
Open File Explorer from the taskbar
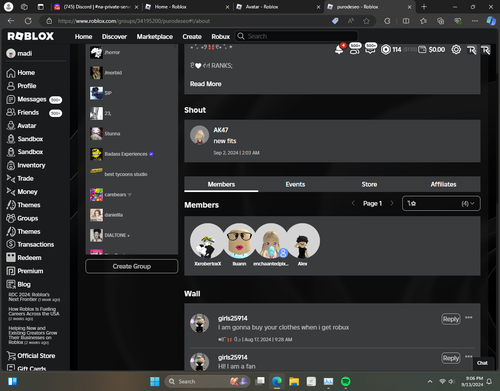click(294, 381)
